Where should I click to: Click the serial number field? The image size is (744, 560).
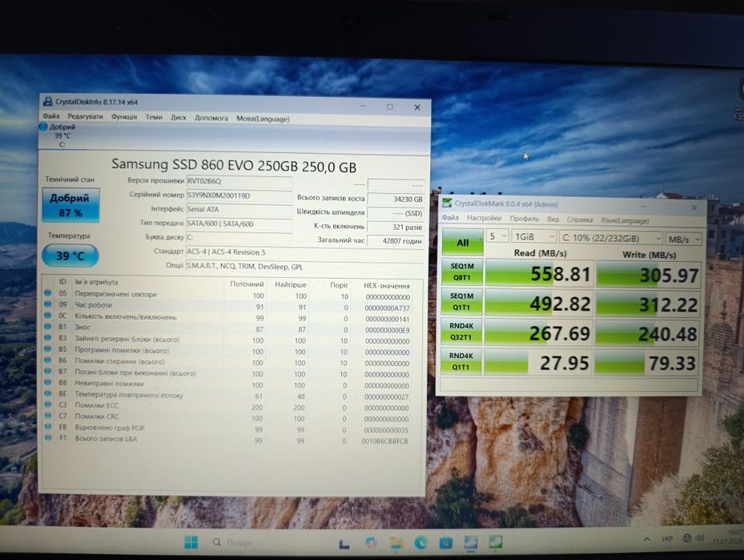pyautogui.click(x=239, y=195)
